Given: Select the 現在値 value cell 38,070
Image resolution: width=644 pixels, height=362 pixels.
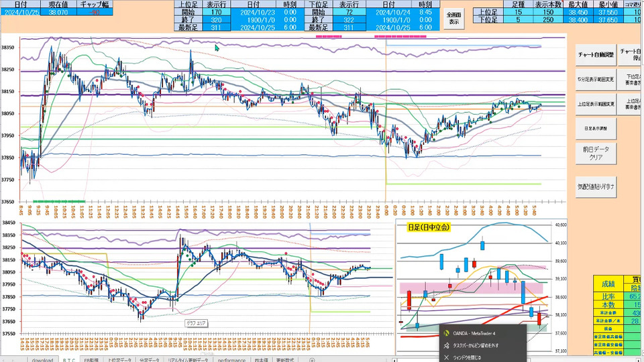Looking at the screenshot, I should [58, 11].
